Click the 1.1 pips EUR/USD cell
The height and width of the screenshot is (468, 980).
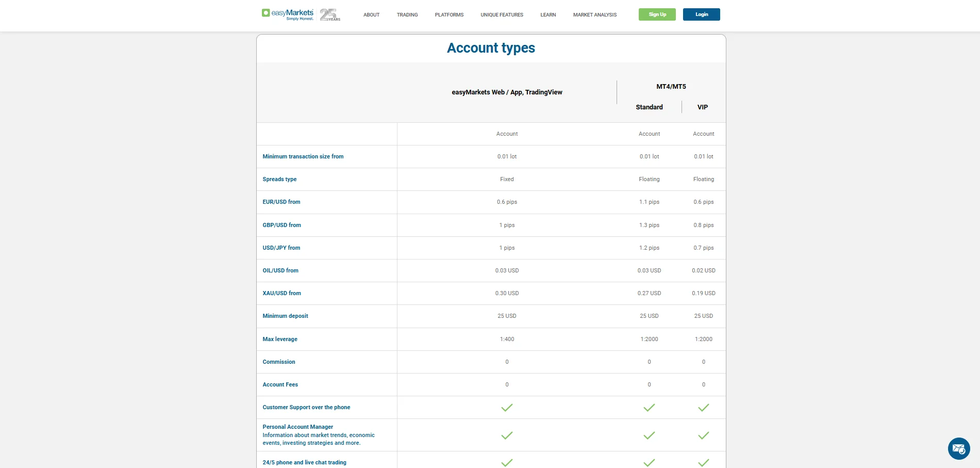(649, 202)
